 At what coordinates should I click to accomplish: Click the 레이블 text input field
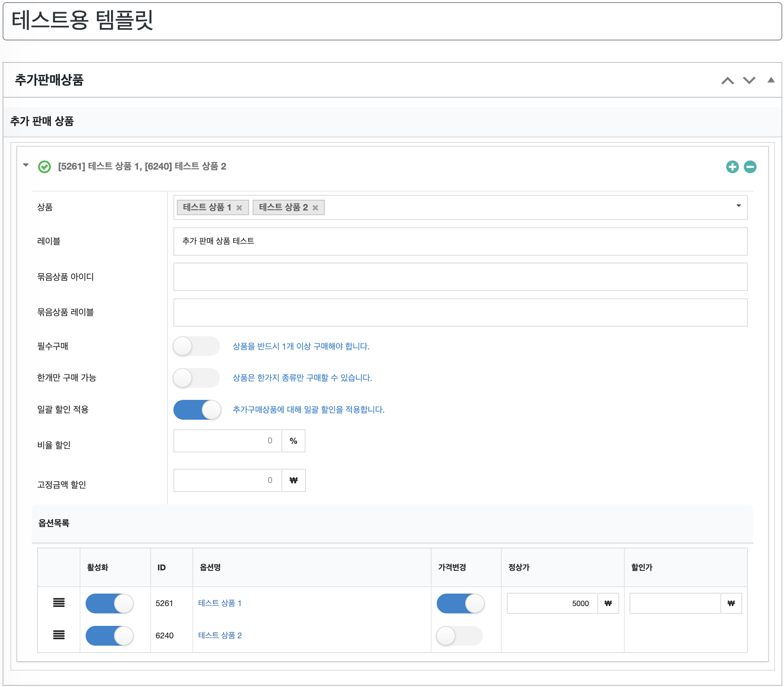(x=460, y=241)
